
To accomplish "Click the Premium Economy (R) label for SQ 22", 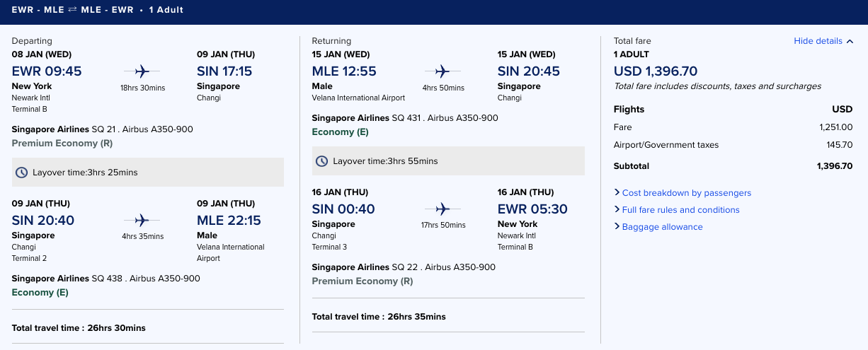I will (x=362, y=281).
